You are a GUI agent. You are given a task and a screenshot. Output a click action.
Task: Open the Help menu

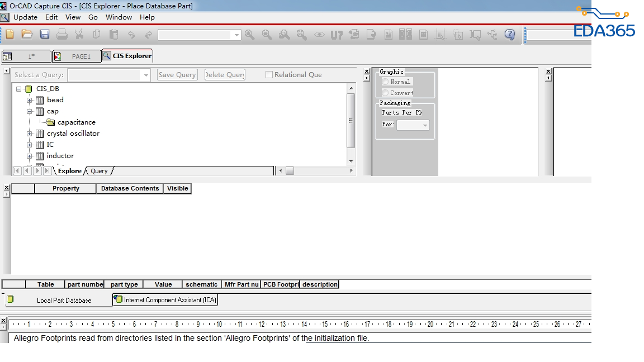147,17
